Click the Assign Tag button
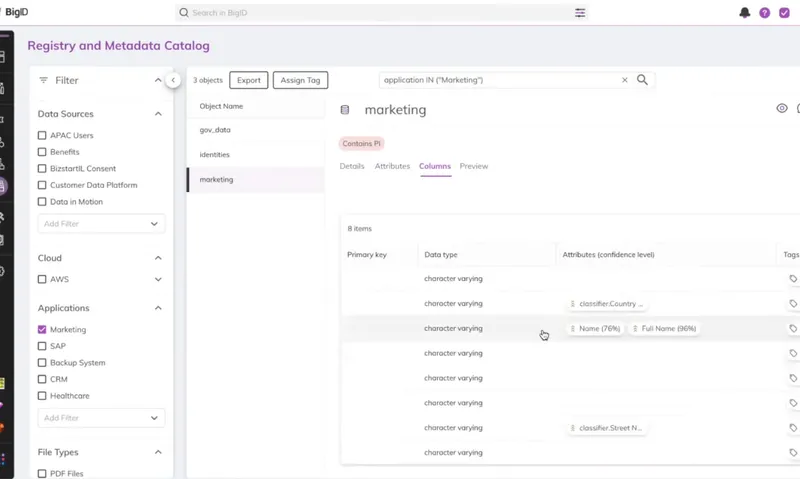800x479 pixels. [x=300, y=80]
